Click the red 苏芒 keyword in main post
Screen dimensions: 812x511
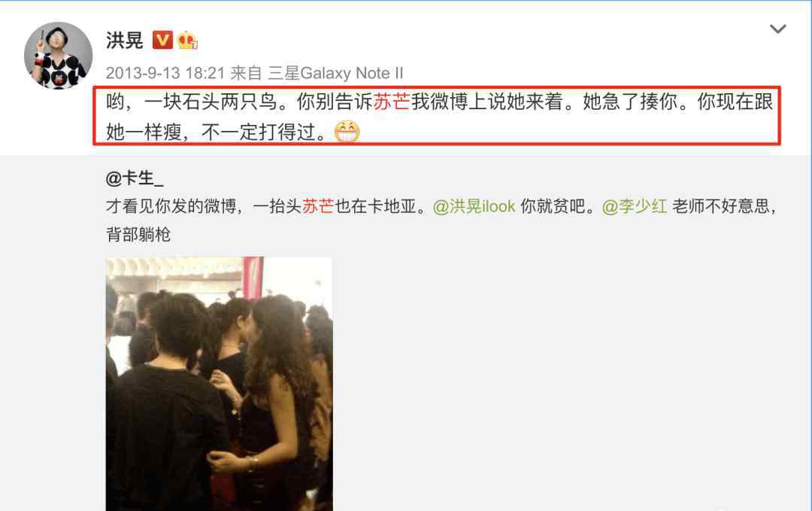(x=392, y=102)
